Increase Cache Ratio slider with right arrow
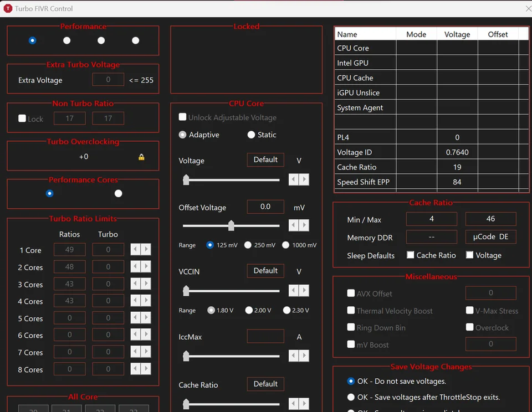 click(304, 404)
